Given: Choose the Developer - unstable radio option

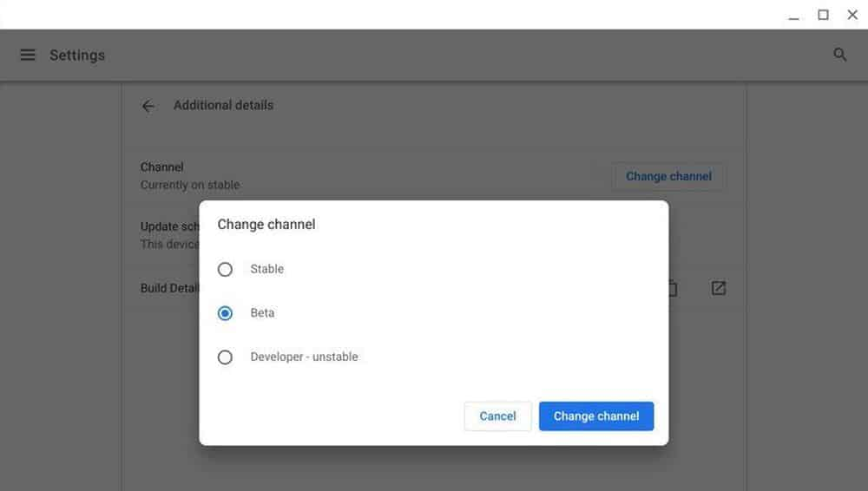Looking at the screenshot, I should 226,357.
